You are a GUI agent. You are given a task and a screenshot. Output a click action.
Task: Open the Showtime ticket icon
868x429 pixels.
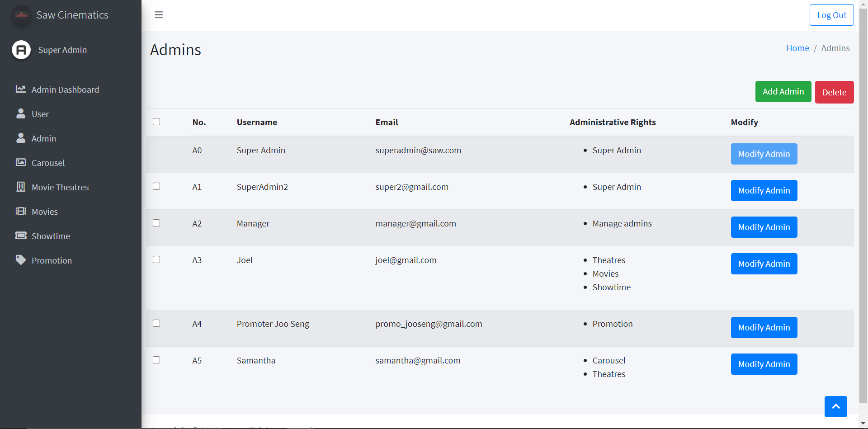(21, 236)
